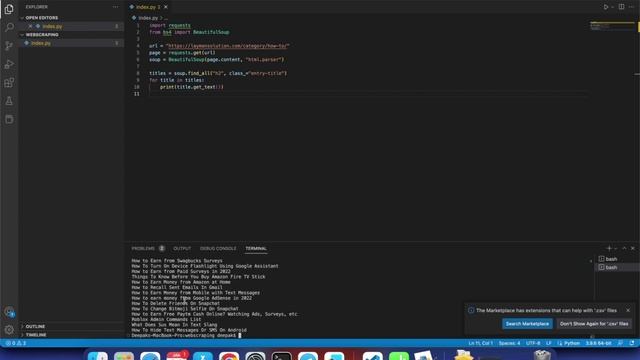Close the terminal panel
Screen dimensions: 640x360
(633, 248)
